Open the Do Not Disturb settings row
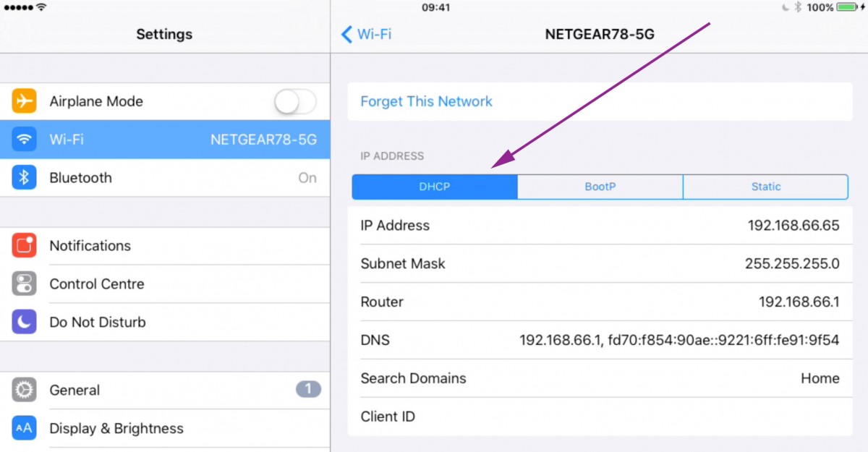868x452 pixels. pos(165,323)
